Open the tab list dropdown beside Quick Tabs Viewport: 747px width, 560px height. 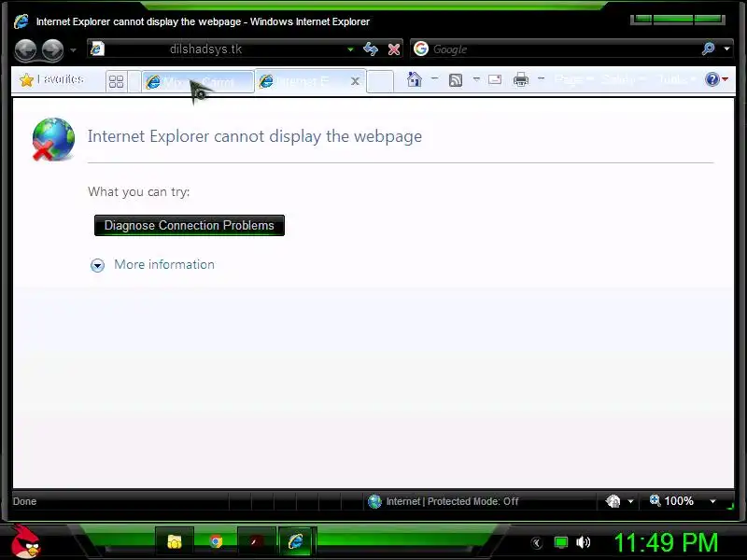pos(134,81)
